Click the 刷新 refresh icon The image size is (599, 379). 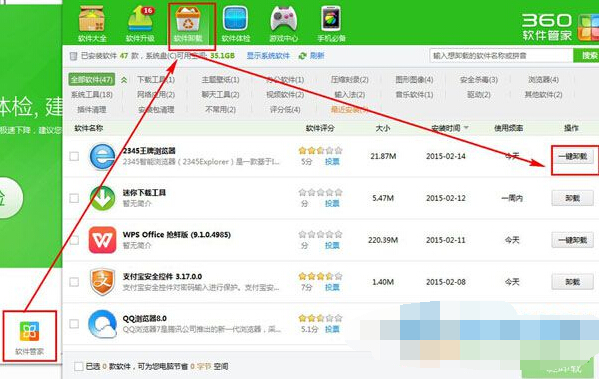coord(303,56)
